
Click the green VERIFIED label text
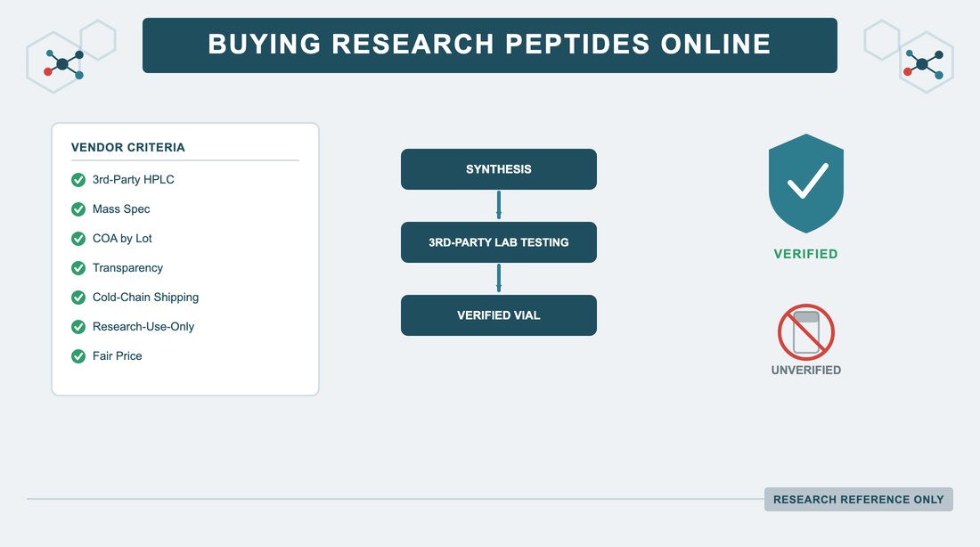coord(805,254)
